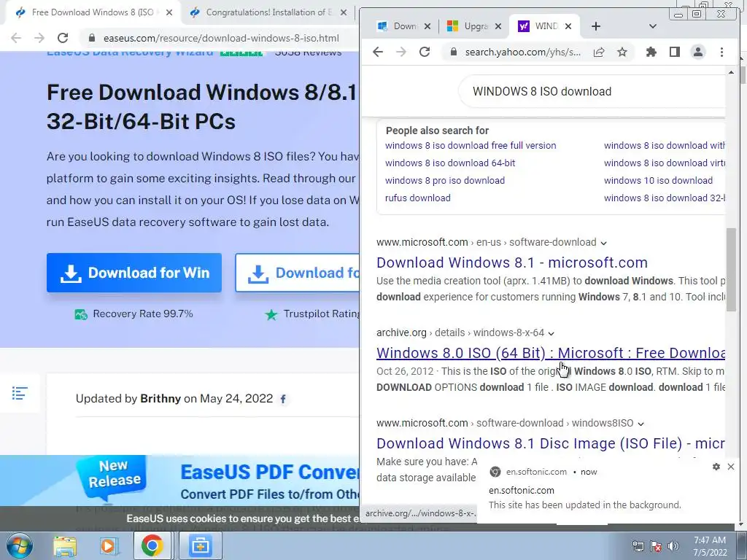
Task: Close the Congratulations Installation tab
Action: pyautogui.click(x=344, y=12)
